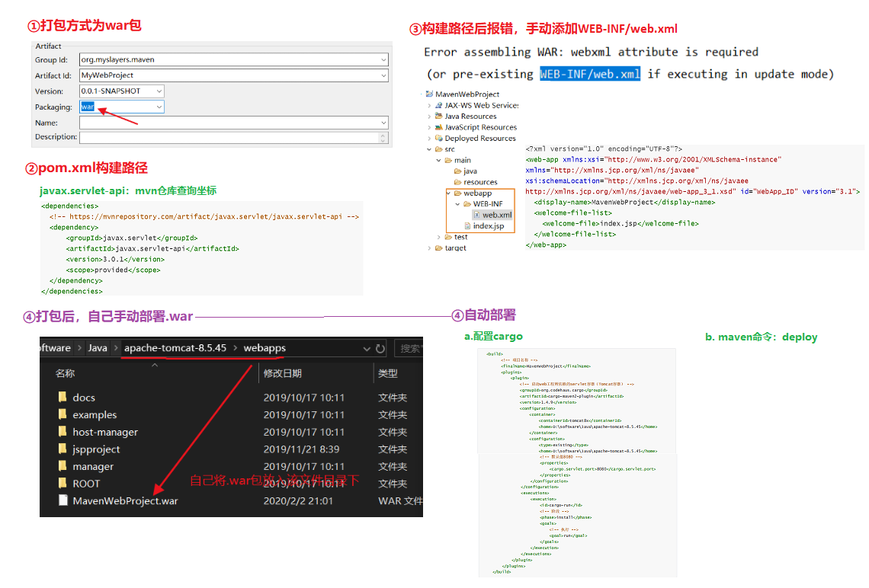Expand the target folder in tree
This screenshot has width=869, height=588.
[x=429, y=248]
